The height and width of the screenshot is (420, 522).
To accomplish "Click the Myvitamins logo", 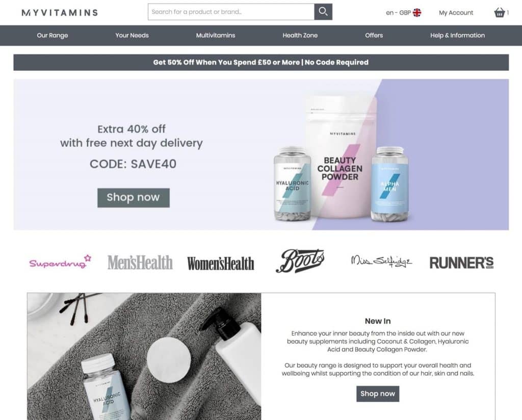I will 60,13.
